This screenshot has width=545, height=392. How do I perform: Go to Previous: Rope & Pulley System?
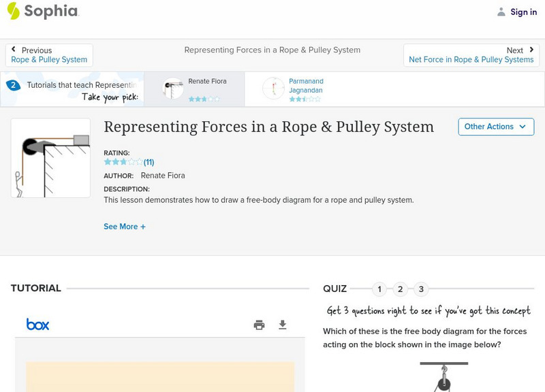pos(49,55)
